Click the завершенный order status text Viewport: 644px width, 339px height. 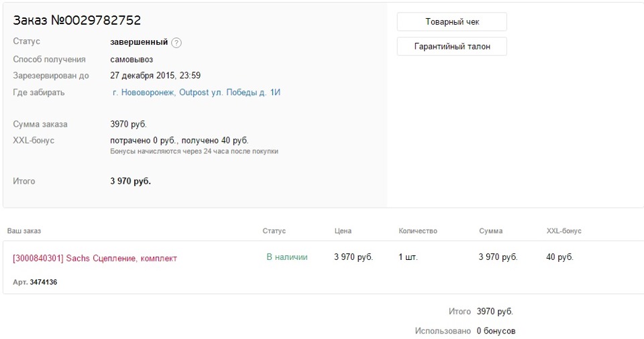click(139, 42)
